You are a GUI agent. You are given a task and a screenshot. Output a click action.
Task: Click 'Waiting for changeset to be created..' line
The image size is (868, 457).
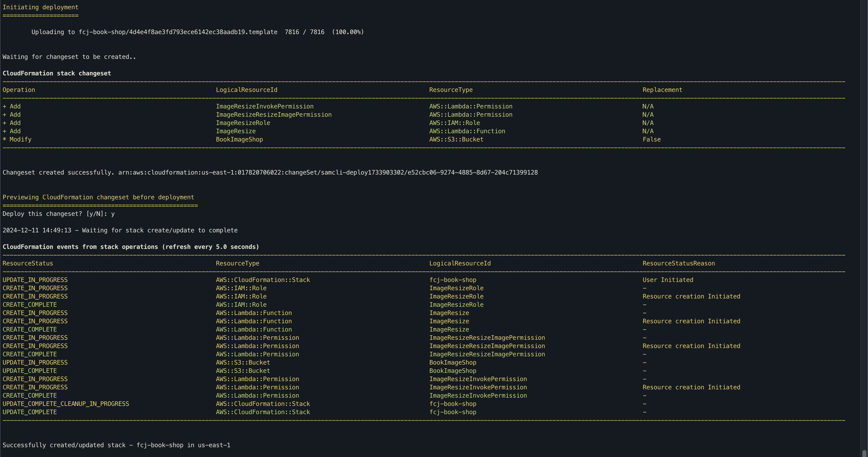pos(69,57)
